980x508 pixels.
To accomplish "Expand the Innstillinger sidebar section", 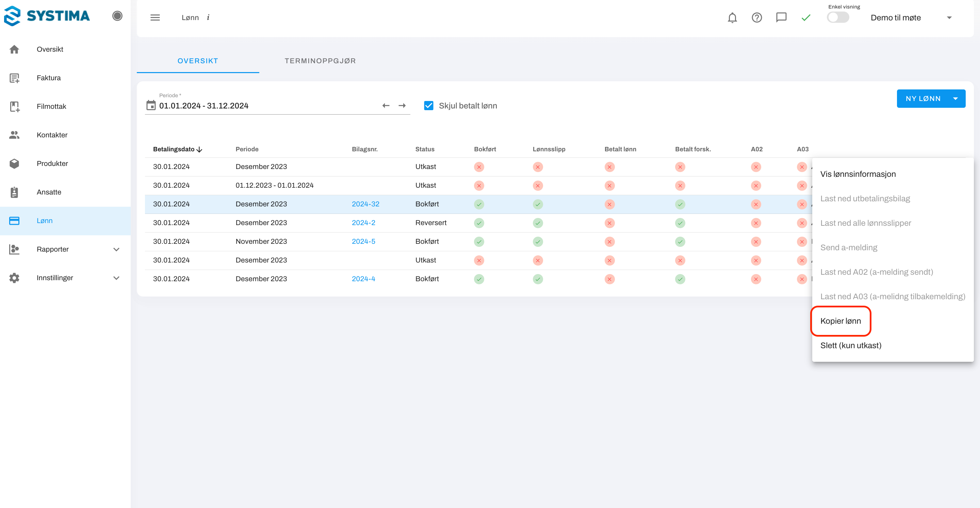I will (116, 278).
